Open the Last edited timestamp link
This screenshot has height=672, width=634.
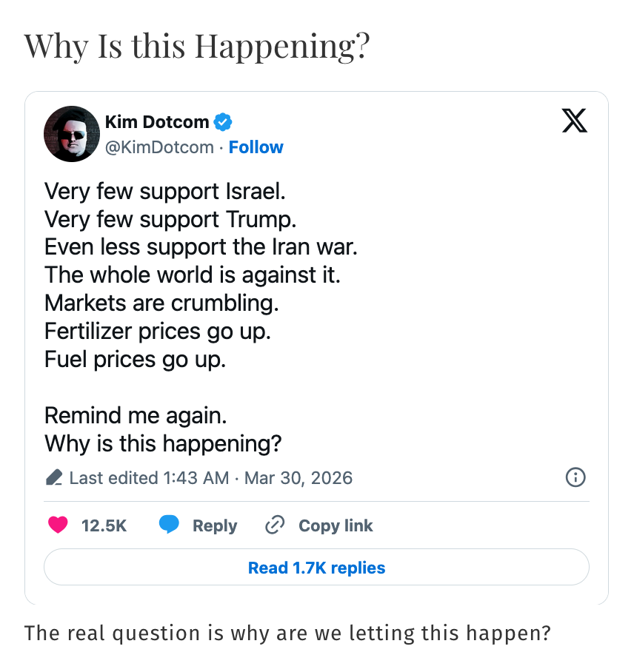click(211, 478)
